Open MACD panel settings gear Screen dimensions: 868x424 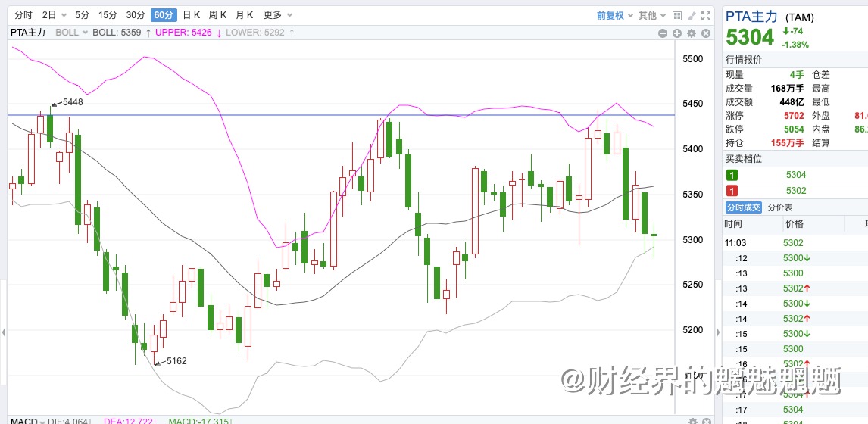click(692, 421)
